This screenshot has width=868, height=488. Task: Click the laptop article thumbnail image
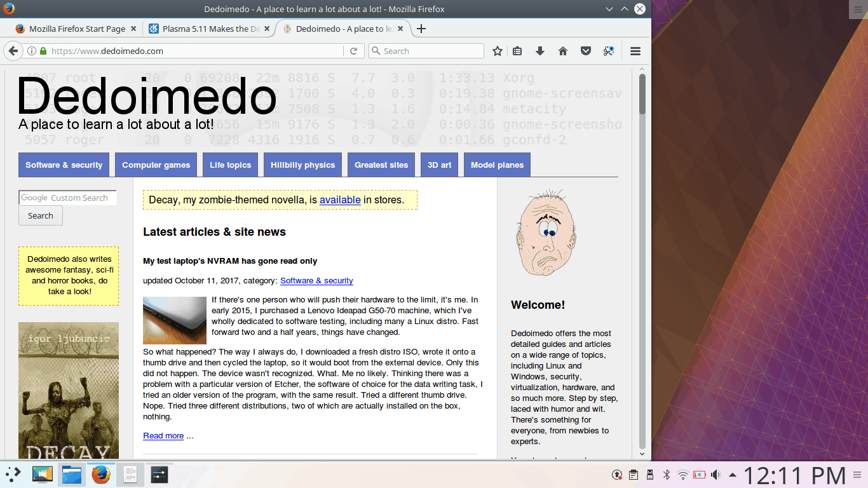(175, 320)
